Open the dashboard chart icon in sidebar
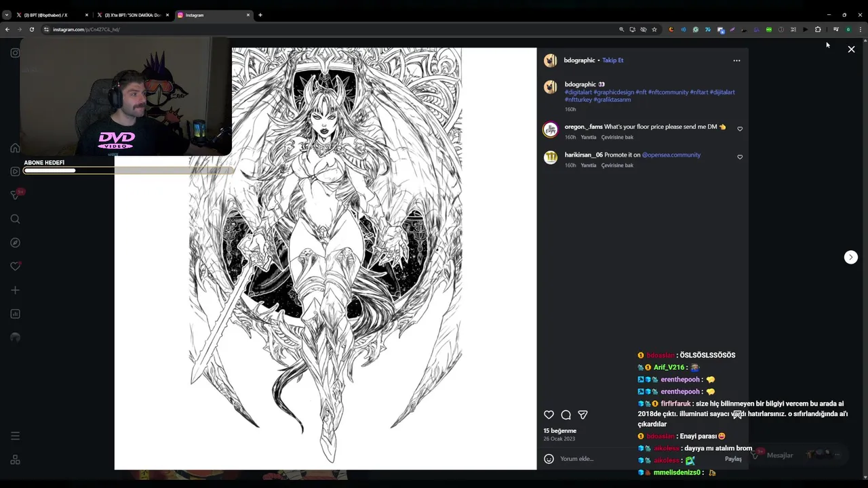868x488 pixels. point(15,314)
